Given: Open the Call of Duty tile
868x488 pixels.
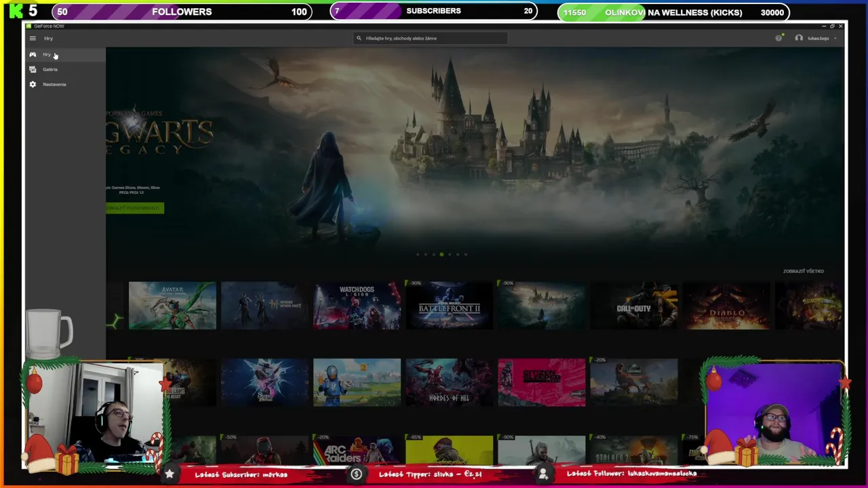Looking at the screenshot, I should [x=633, y=306].
